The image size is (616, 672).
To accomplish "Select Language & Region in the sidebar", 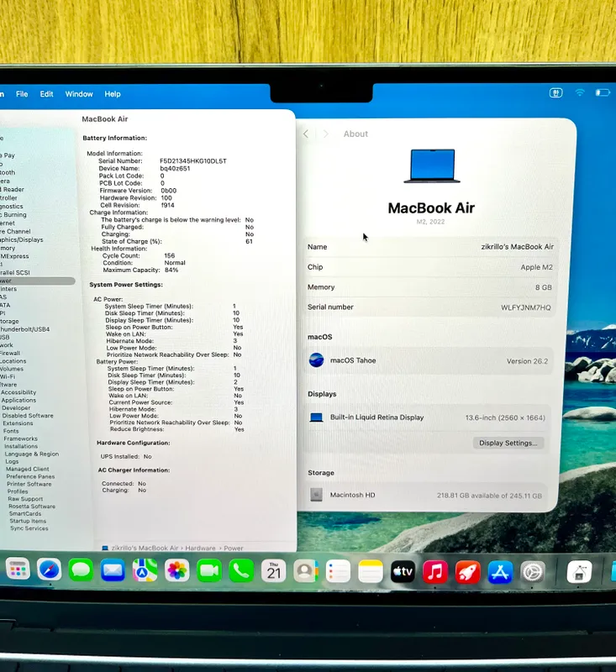I will pyautogui.click(x=32, y=454).
